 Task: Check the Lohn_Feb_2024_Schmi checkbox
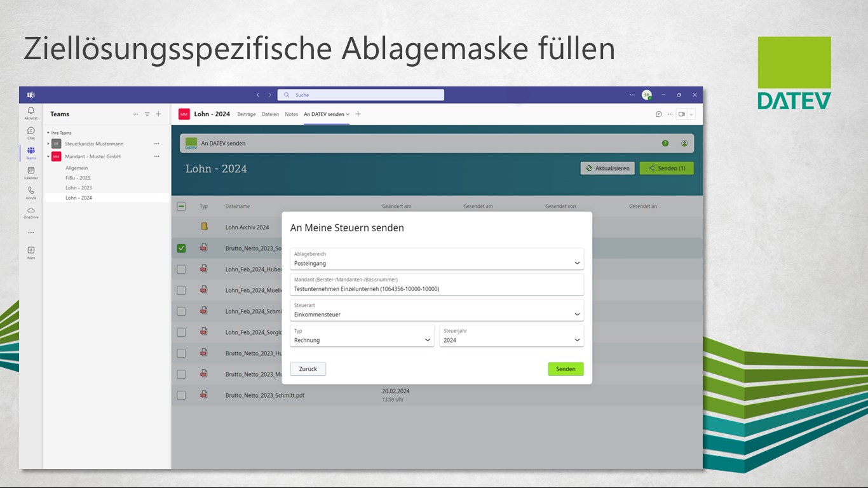coord(181,311)
